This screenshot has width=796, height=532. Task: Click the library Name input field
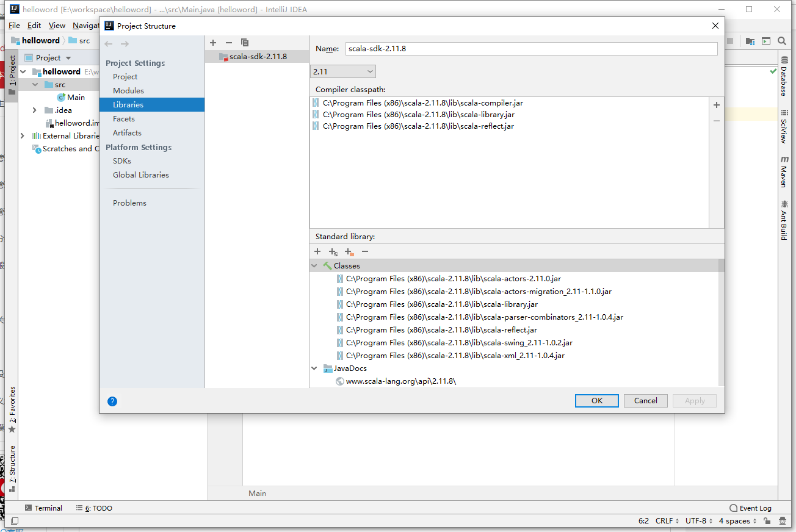coord(531,49)
